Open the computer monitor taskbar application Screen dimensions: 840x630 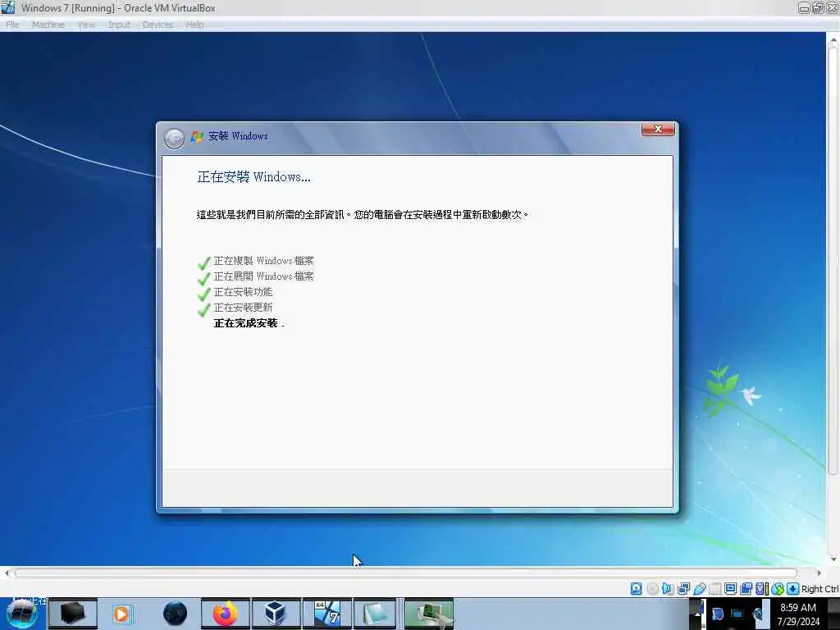(x=428, y=614)
